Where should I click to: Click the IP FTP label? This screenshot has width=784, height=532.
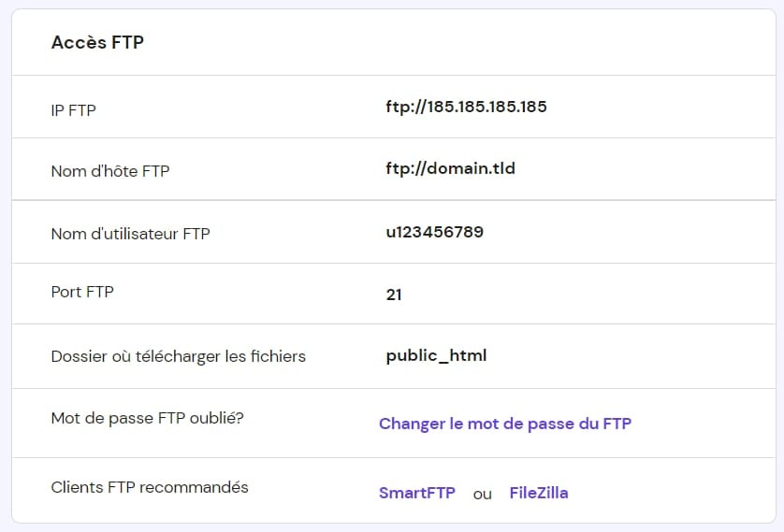[73, 110]
